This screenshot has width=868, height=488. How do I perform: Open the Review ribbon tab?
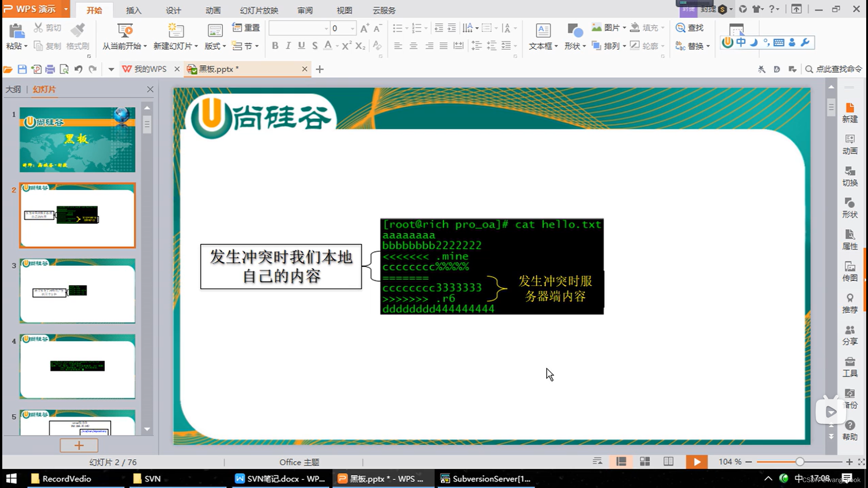(305, 10)
